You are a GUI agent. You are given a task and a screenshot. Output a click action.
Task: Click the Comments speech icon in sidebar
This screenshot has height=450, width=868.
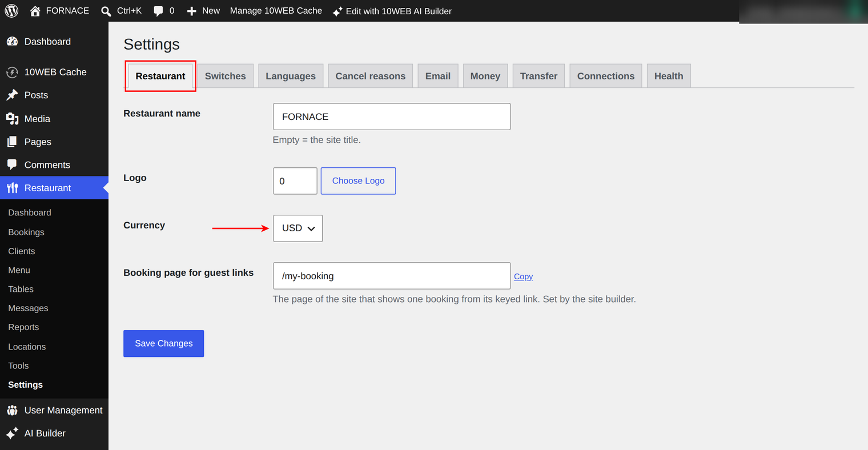pos(12,164)
